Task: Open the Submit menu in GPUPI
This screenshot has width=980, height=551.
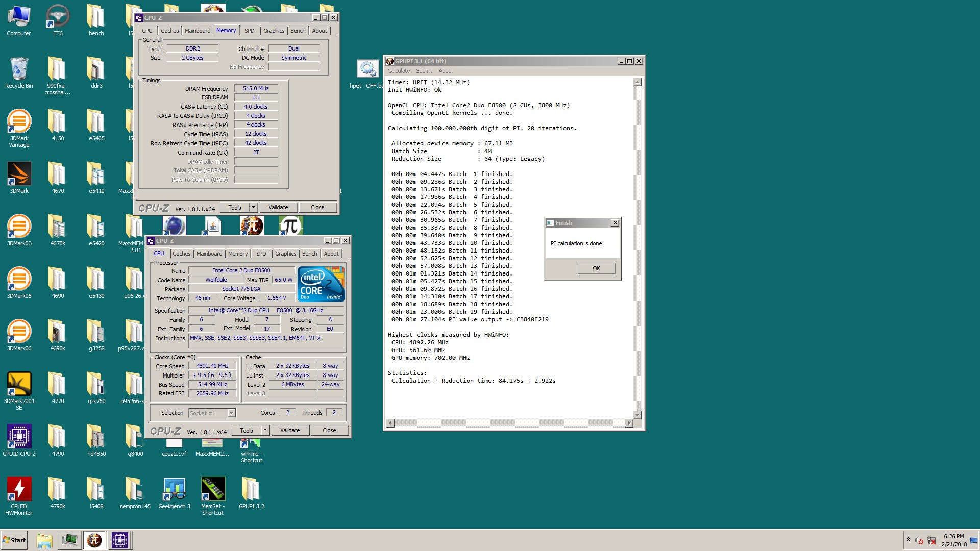Action: pyautogui.click(x=424, y=71)
